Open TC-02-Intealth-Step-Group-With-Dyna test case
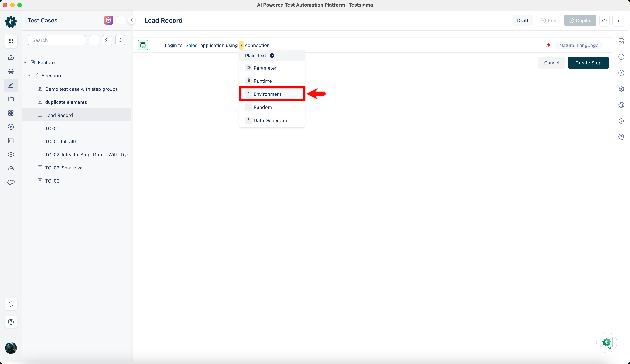Viewport: 630px width, 364px height. click(88, 154)
